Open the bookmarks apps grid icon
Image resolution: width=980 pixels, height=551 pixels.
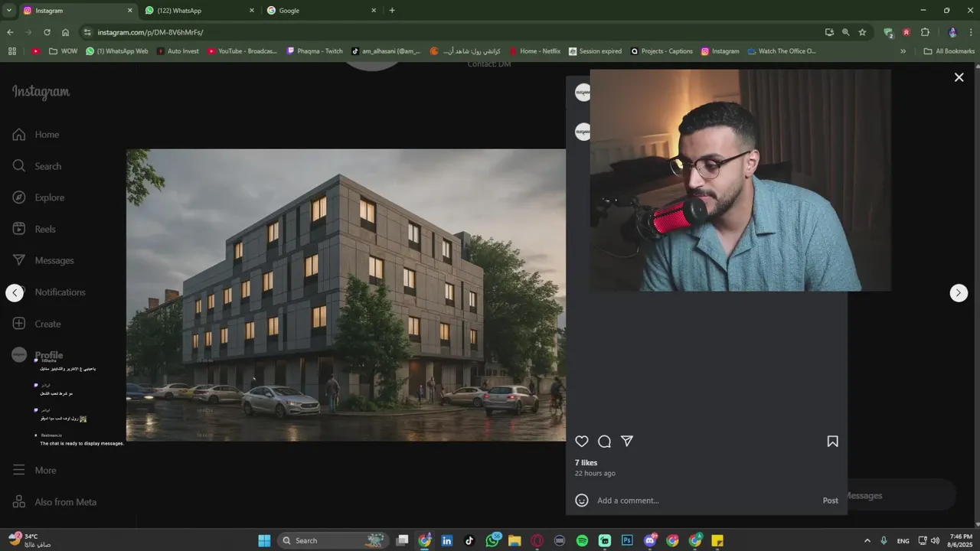[11, 51]
